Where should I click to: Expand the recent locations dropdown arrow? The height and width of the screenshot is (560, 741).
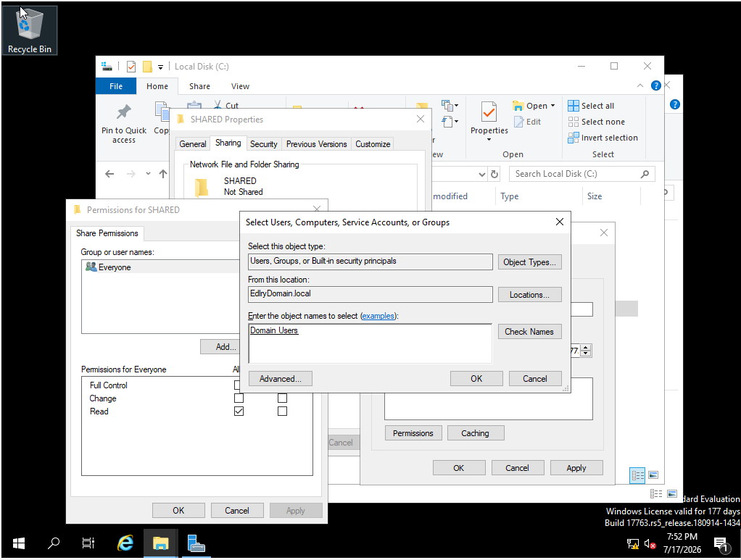148,174
